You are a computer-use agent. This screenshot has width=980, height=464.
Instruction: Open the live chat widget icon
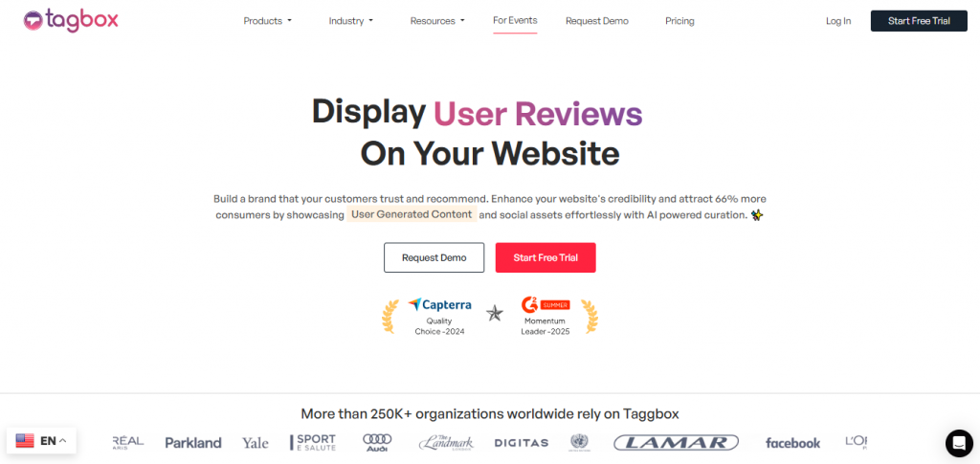pos(958,443)
